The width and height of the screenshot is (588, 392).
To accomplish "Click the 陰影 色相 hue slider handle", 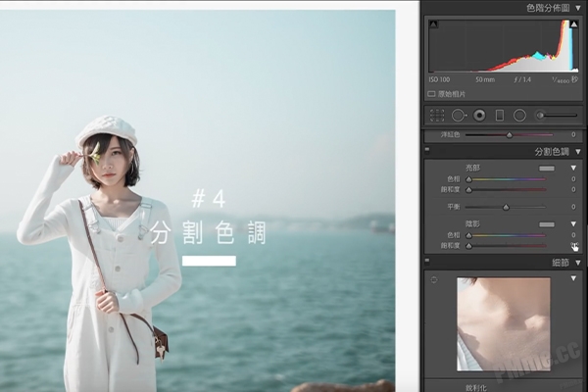I will (x=468, y=235).
